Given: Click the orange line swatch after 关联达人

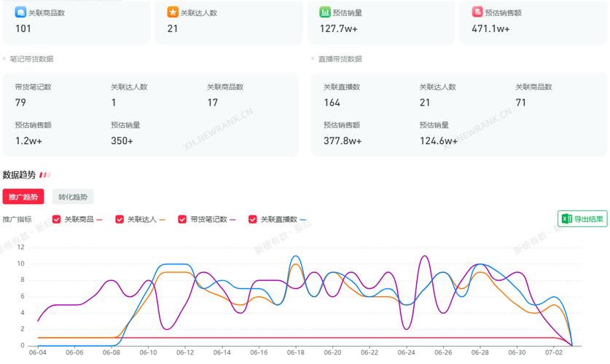Looking at the screenshot, I should (163, 219).
